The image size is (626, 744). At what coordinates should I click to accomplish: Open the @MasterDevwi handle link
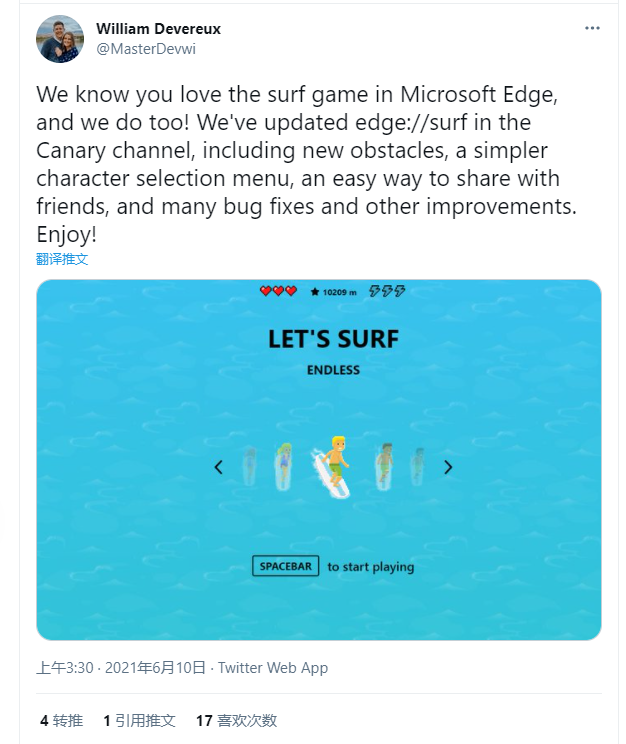click(146, 49)
